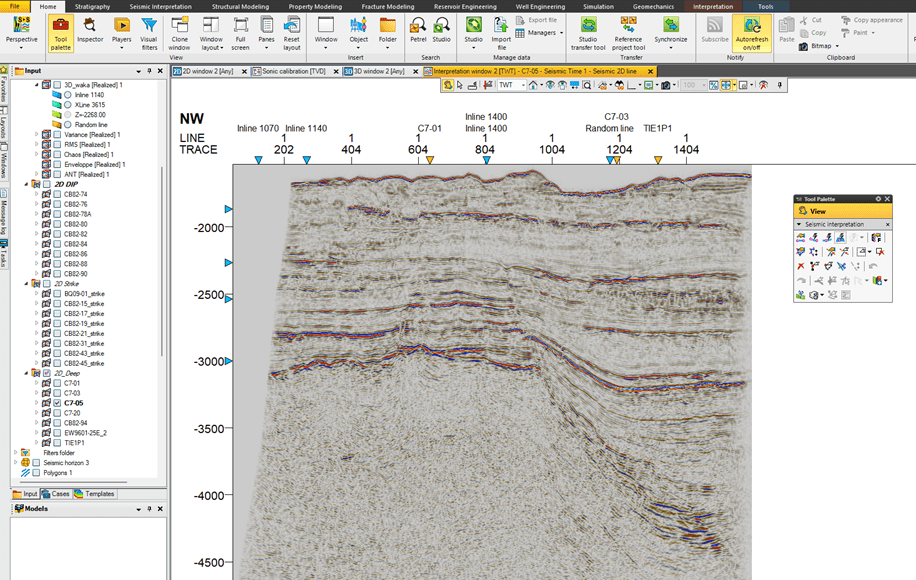
Task: Select the Inspector tool in the Home ribbon
Action: 90,30
